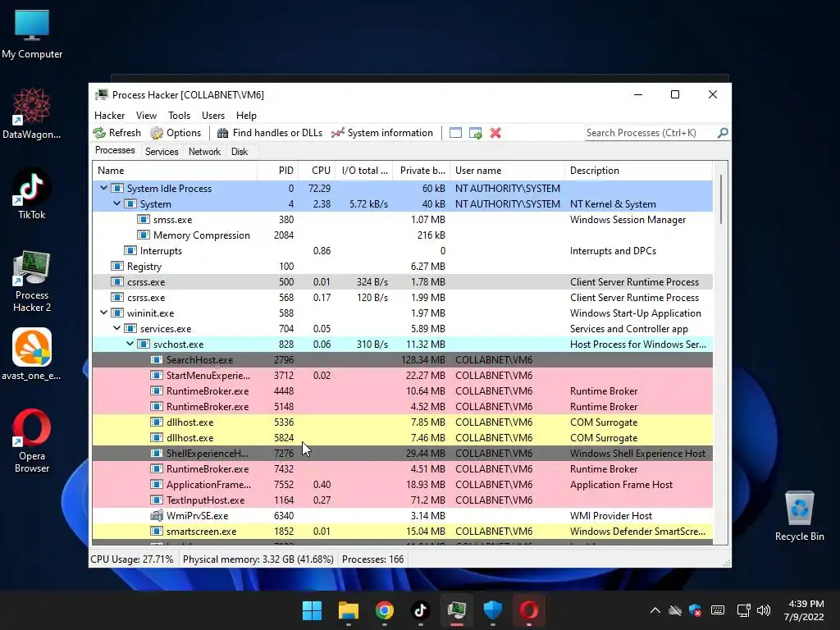Click the search magnifier icon
840x630 pixels.
tap(723, 132)
